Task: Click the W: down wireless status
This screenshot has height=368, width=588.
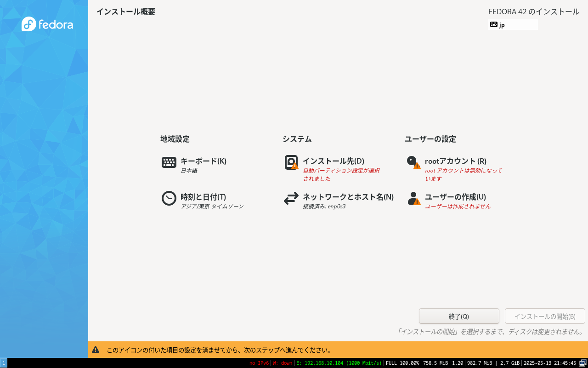Action: point(283,363)
